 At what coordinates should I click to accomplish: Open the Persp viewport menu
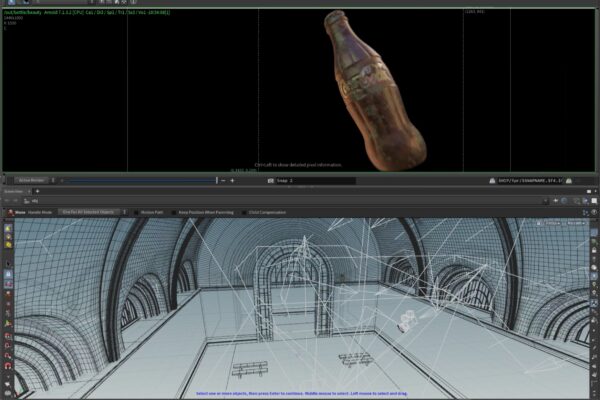tap(552, 223)
